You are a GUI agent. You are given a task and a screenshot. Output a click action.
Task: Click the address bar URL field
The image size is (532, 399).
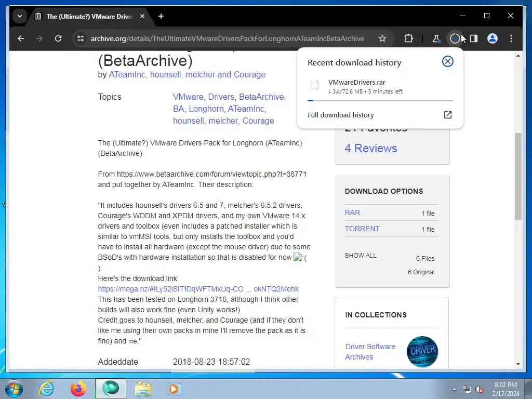(x=228, y=38)
